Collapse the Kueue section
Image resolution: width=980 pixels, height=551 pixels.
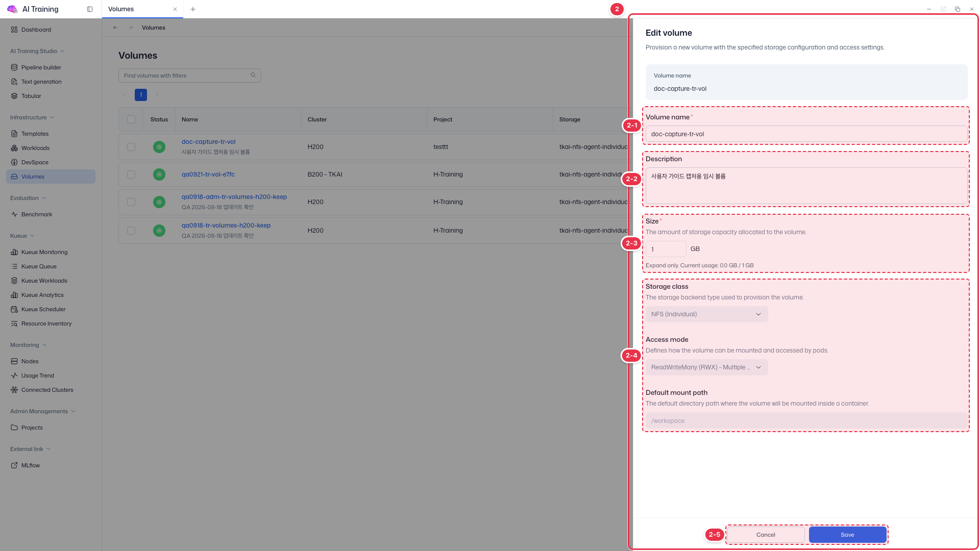[22, 236]
